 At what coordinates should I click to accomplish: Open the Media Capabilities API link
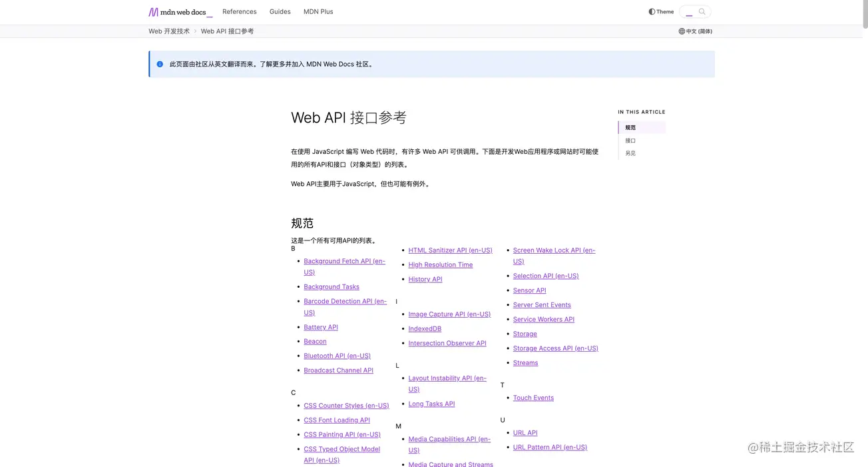point(449,445)
